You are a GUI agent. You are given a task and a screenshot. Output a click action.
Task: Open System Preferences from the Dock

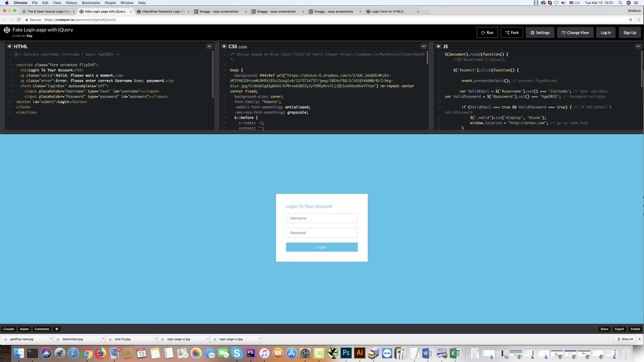305,353
